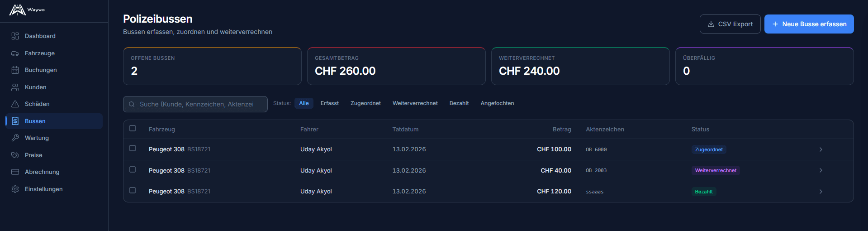Click the Fahrzeuge car icon
This screenshot has width=868, height=231.
[x=15, y=53]
